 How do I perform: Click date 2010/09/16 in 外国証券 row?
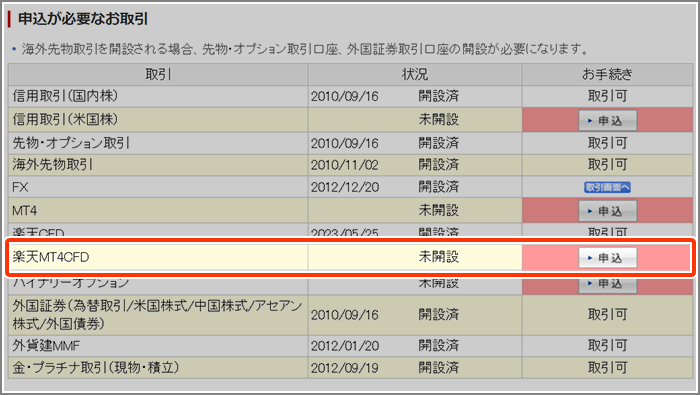pos(345,315)
